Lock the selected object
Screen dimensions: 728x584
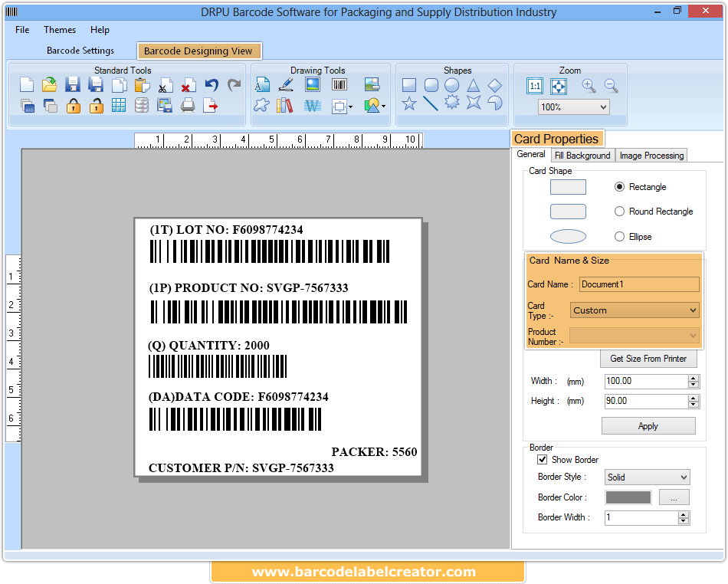click(74, 106)
